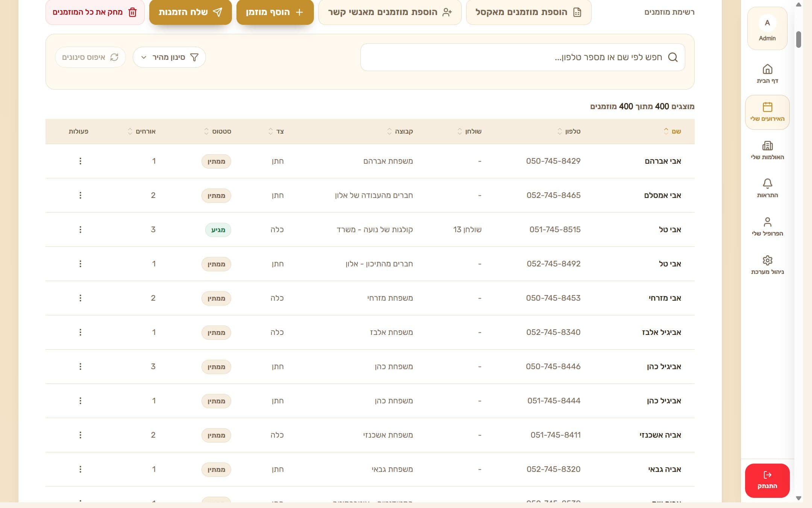Screen dimensions: 812x508
Task: Open actions menu for אבי אברהם row
Action: point(80,161)
